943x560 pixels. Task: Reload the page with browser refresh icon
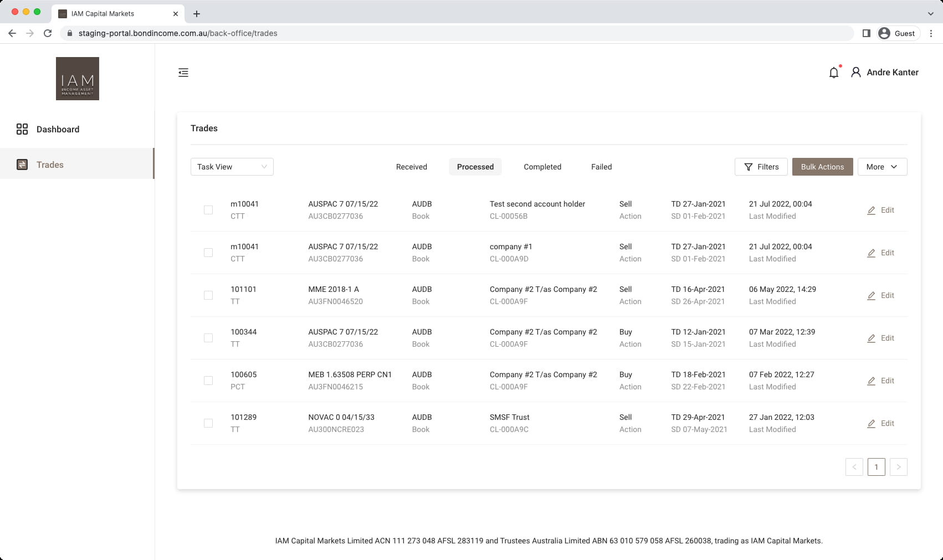click(x=48, y=33)
